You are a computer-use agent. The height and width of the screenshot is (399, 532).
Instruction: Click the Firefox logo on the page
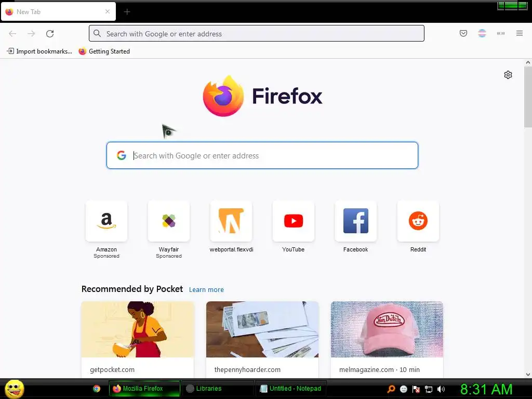[262, 96]
